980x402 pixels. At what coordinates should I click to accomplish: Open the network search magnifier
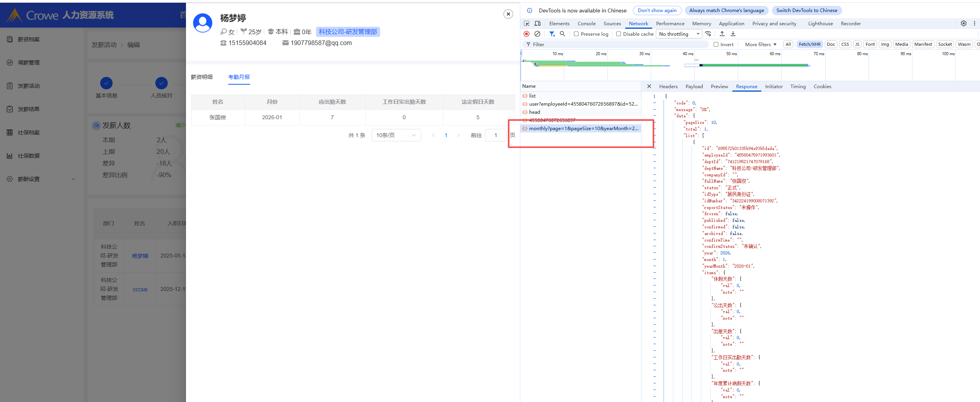click(x=563, y=34)
